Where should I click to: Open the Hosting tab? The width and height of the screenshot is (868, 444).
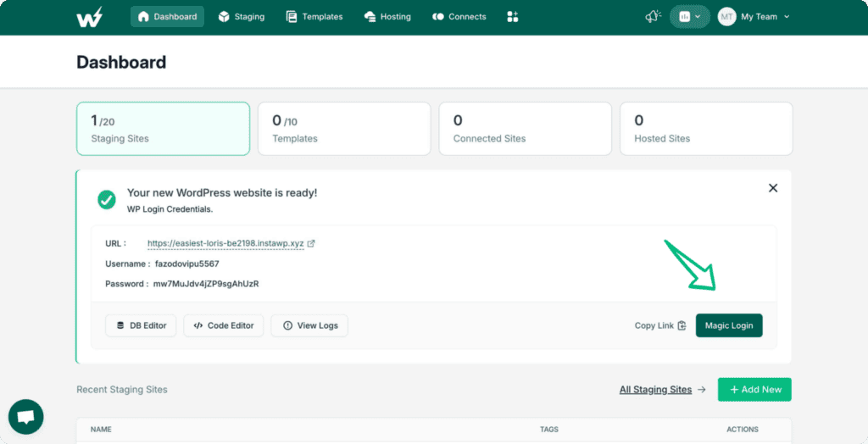(x=387, y=17)
